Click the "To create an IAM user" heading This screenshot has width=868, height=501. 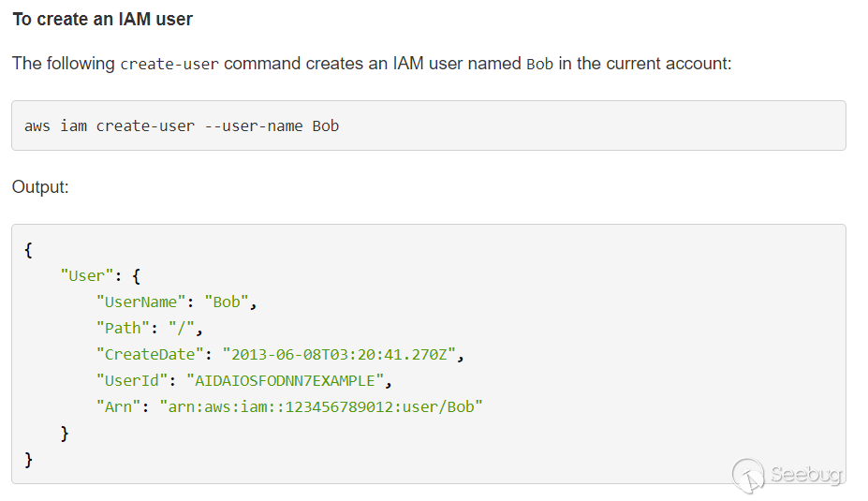[103, 19]
